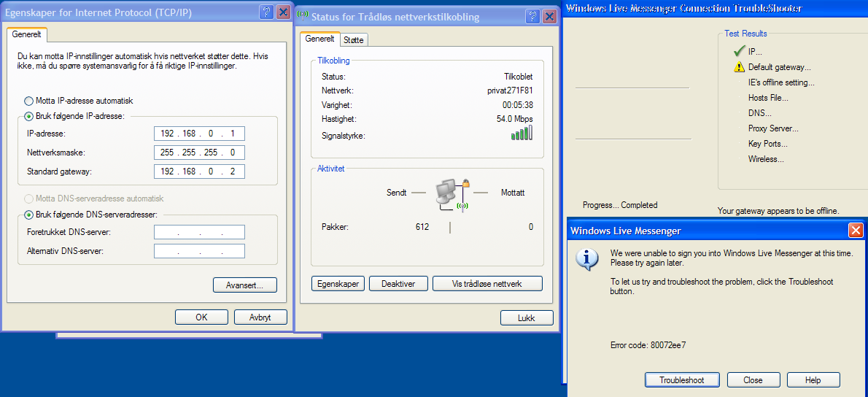Click the 'Hosts File...' test result
The image size is (868, 397).
pos(768,98)
